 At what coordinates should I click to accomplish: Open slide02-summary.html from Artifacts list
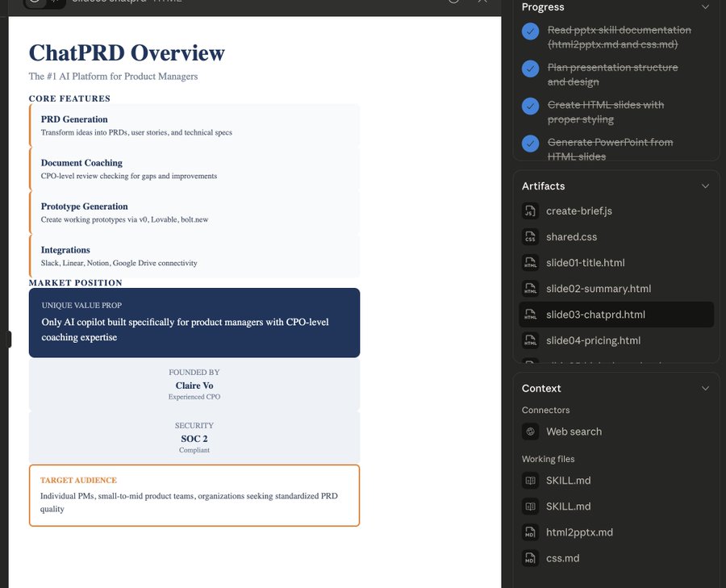pyautogui.click(x=598, y=289)
